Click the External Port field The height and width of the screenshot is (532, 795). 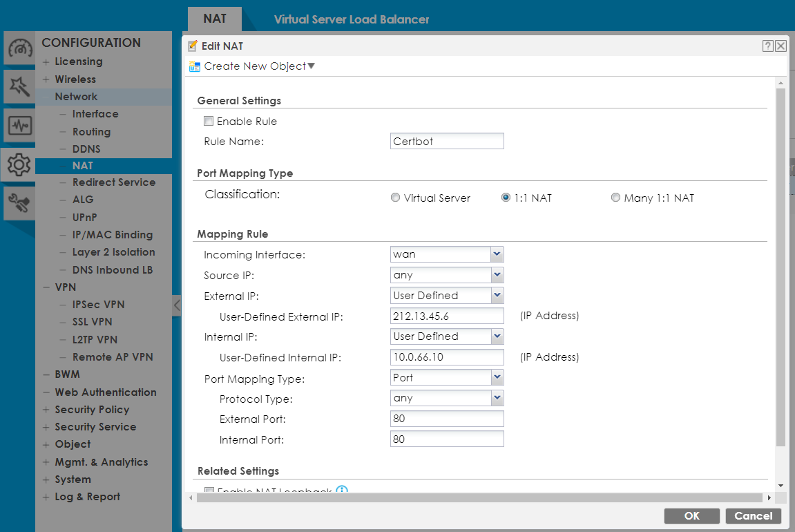coord(447,419)
